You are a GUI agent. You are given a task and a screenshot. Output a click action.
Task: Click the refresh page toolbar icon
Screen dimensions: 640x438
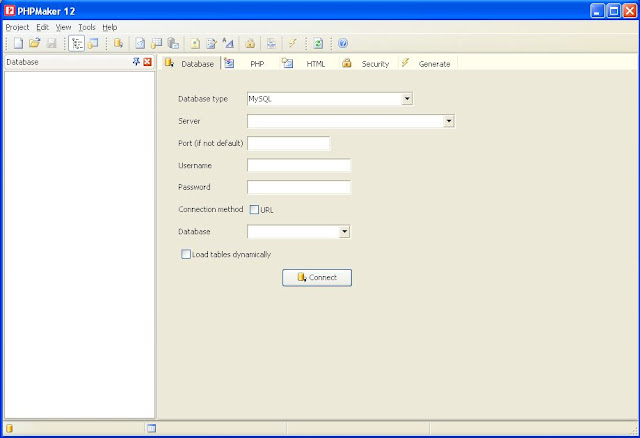click(x=140, y=43)
